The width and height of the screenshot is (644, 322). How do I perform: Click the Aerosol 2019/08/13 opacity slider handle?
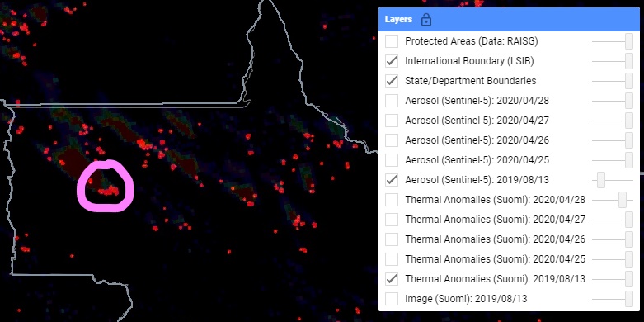601,180
